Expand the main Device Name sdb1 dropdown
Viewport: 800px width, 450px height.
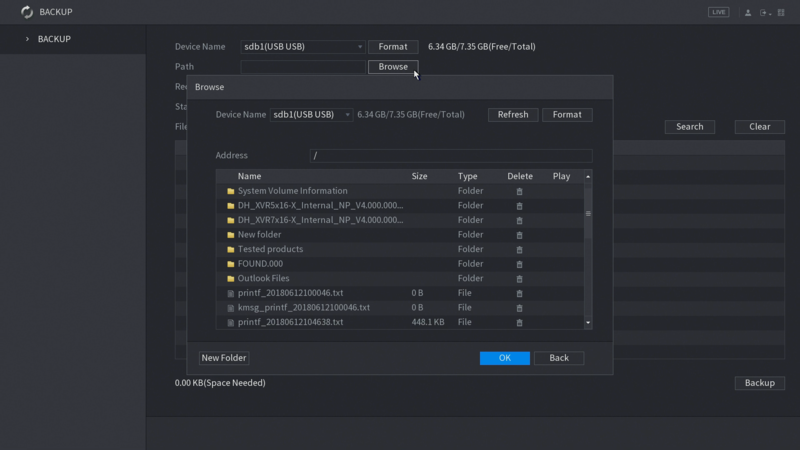[x=303, y=47]
